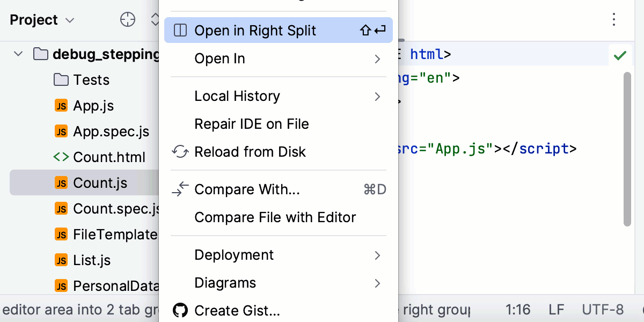Viewport: 644px width, 322px height.
Task: Click the diff arrows icon beside Compare With
Action: pos(180,189)
